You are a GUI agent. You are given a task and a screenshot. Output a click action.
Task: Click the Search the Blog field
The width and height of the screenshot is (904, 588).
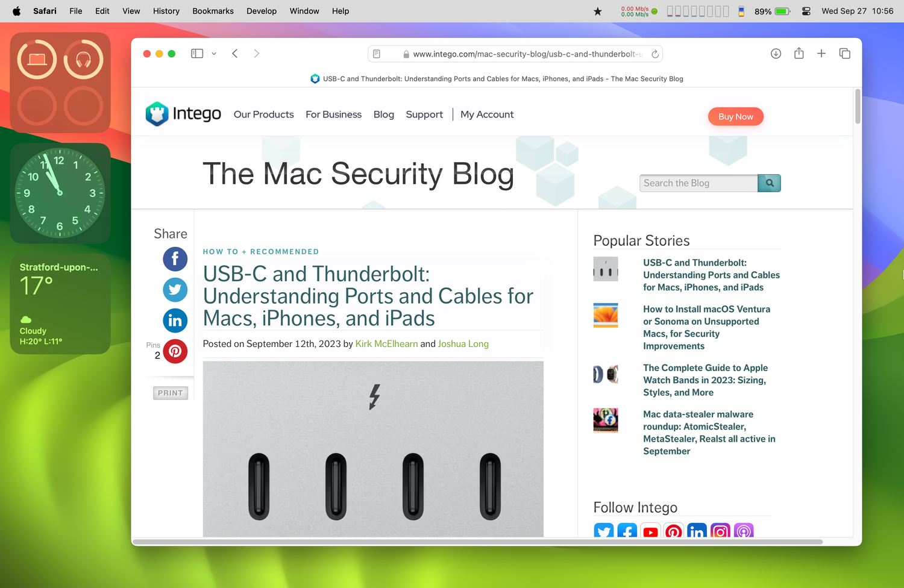[x=698, y=183]
